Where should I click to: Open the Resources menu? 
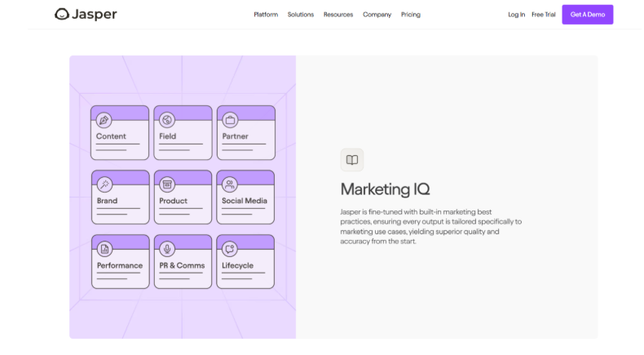coord(338,15)
